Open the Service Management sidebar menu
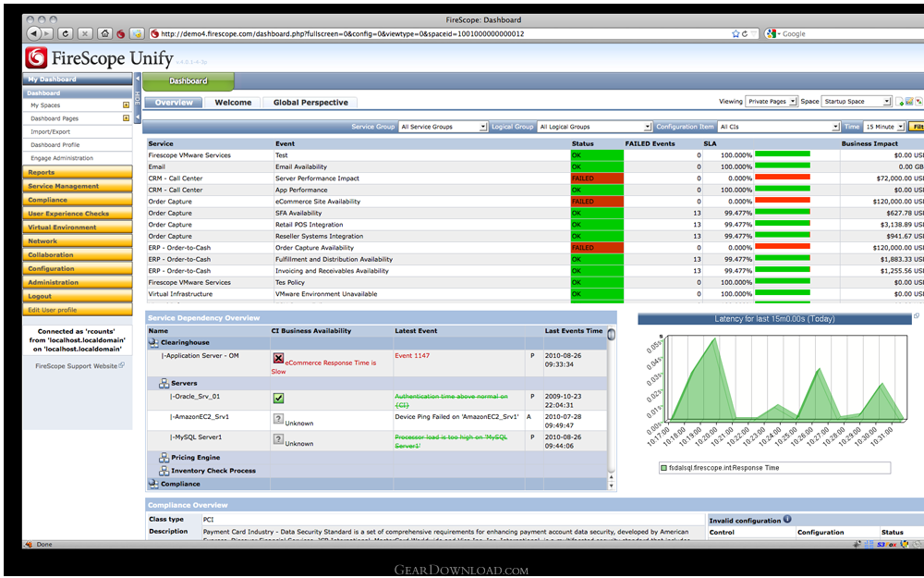Viewport: 924px width, 578px height. click(78, 186)
